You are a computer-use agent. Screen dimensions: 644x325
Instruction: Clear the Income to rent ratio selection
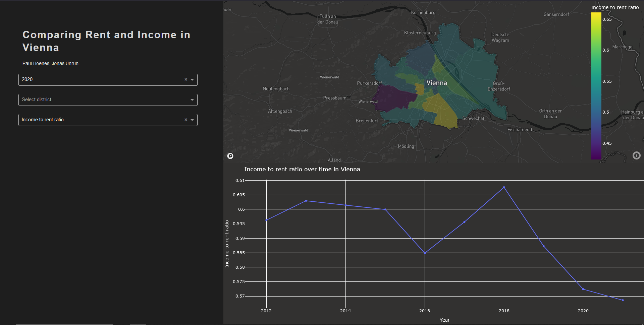(186, 120)
